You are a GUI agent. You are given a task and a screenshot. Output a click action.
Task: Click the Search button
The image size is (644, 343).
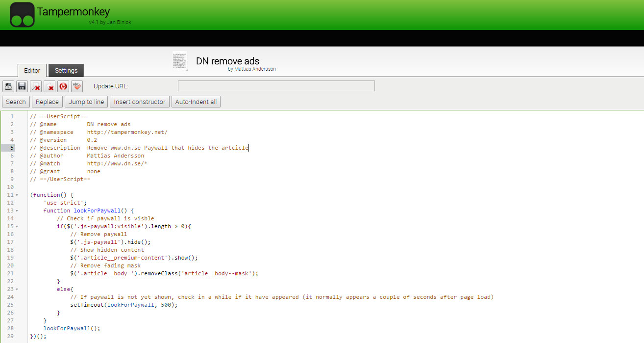(16, 102)
